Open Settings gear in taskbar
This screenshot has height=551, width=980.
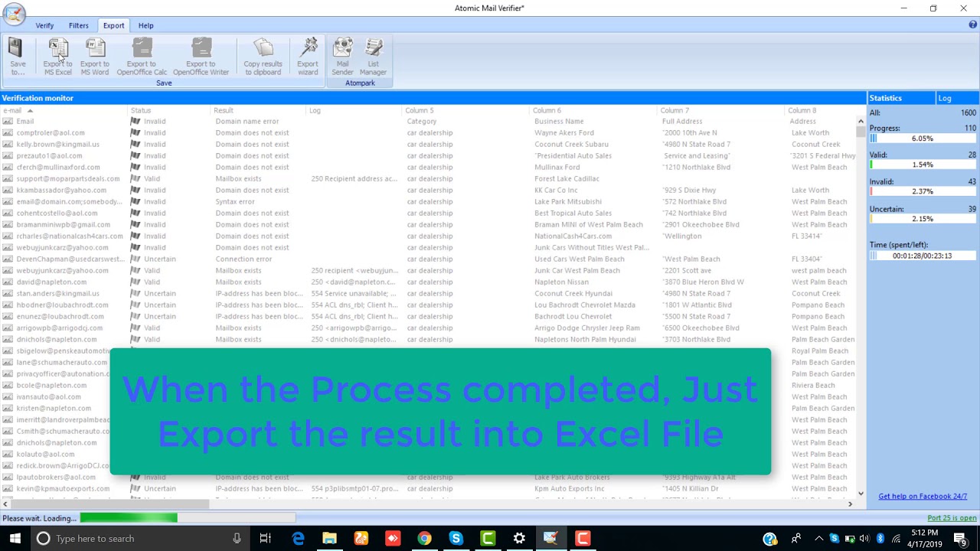tap(519, 538)
